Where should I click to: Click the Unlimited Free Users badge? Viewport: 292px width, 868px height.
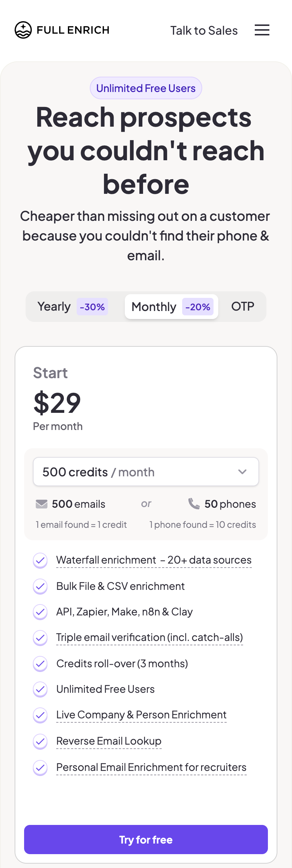pyautogui.click(x=146, y=88)
